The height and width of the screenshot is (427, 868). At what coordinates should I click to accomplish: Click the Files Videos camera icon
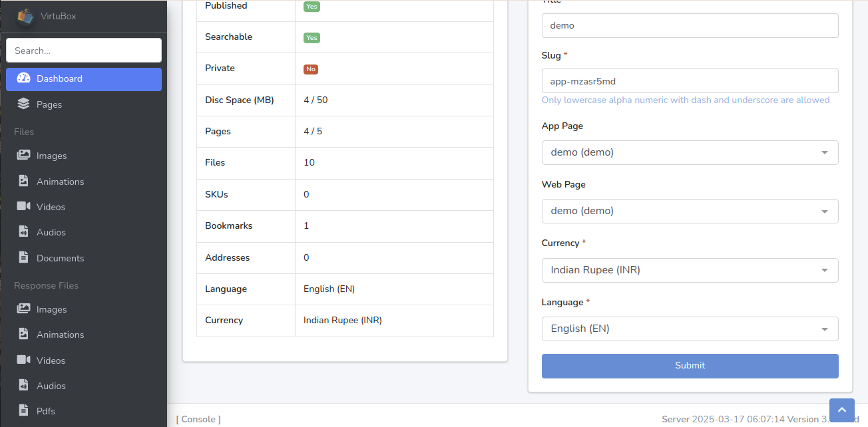[24, 206]
